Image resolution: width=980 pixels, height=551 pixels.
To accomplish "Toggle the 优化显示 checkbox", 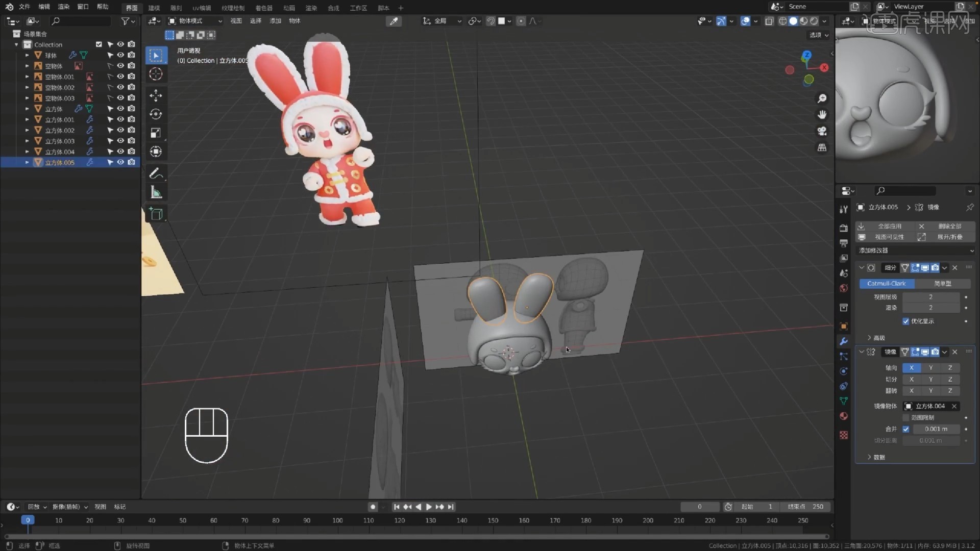I will pos(906,321).
